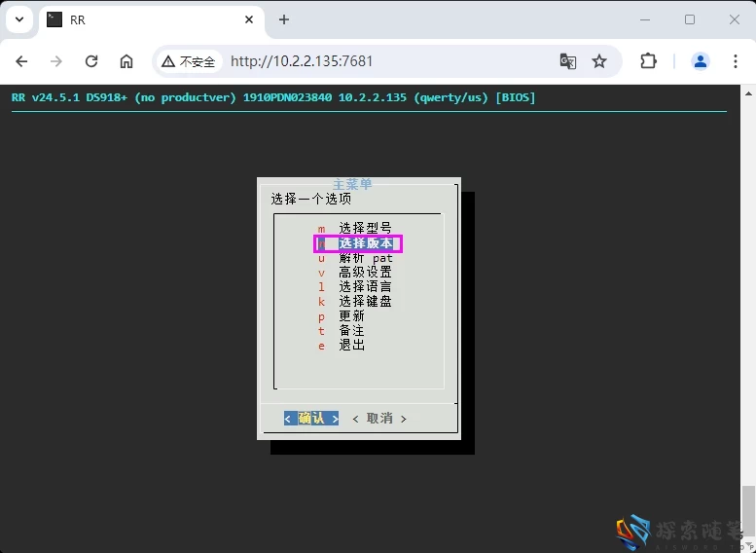The height and width of the screenshot is (553, 756).
Task: Open the user profile avatar
Action: click(x=701, y=61)
